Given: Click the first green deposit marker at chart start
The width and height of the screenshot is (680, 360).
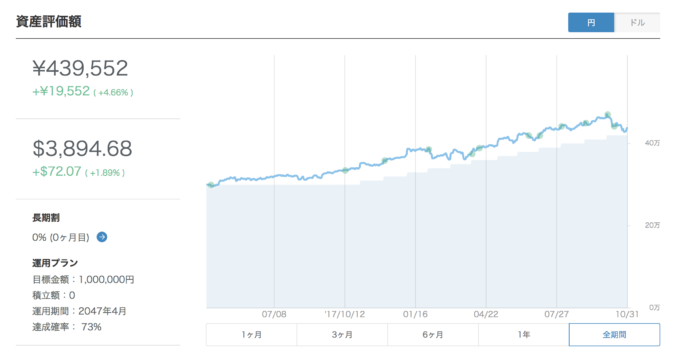Looking at the screenshot, I should [211, 185].
